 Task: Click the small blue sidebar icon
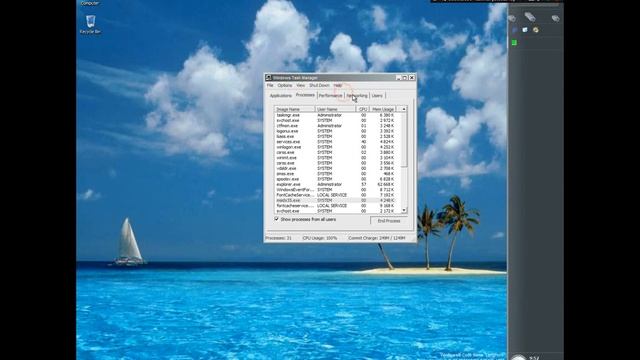(514, 30)
